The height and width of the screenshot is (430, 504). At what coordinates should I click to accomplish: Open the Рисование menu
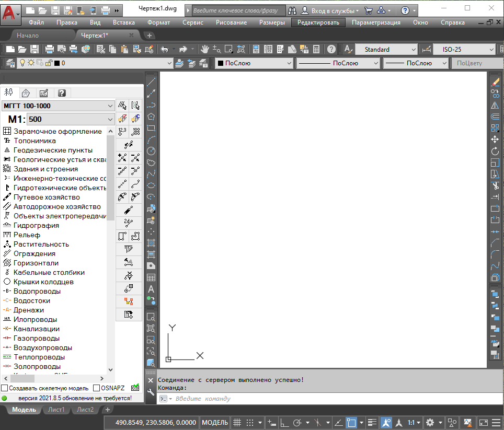231,22
